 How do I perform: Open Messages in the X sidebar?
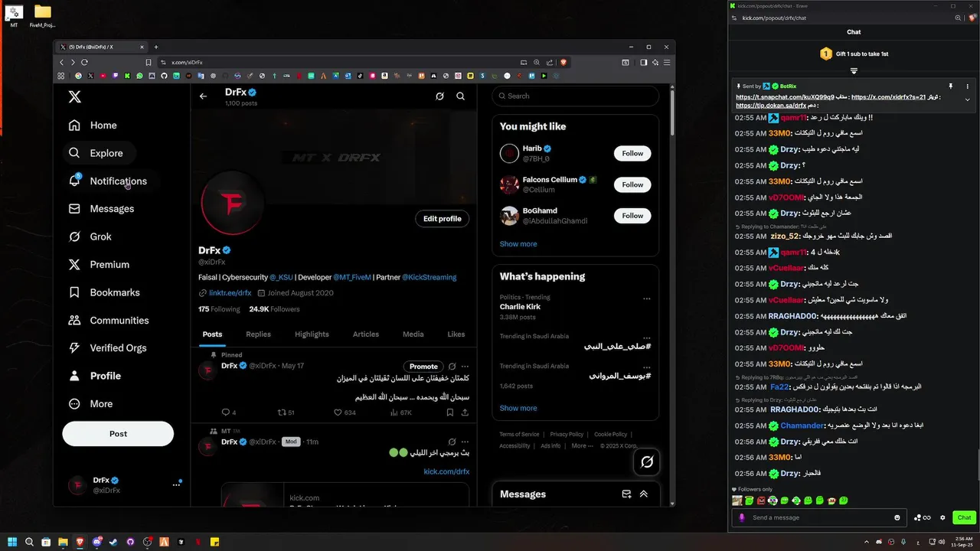101,209
